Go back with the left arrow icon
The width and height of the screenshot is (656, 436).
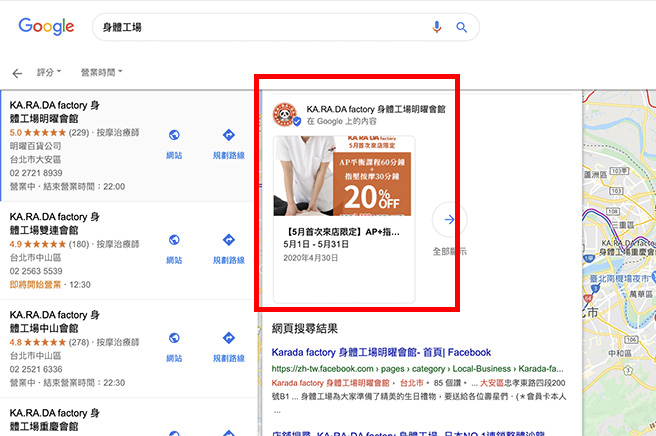click(x=17, y=74)
